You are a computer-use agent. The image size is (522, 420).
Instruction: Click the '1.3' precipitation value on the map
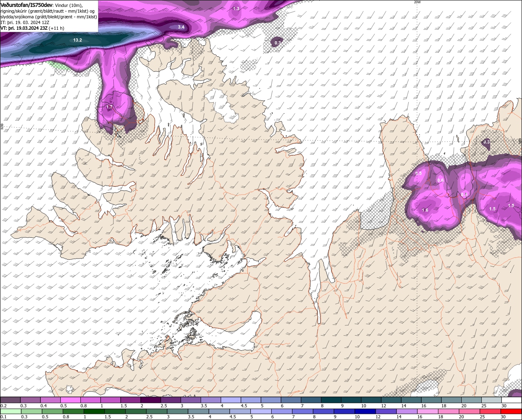pyautogui.click(x=236, y=9)
